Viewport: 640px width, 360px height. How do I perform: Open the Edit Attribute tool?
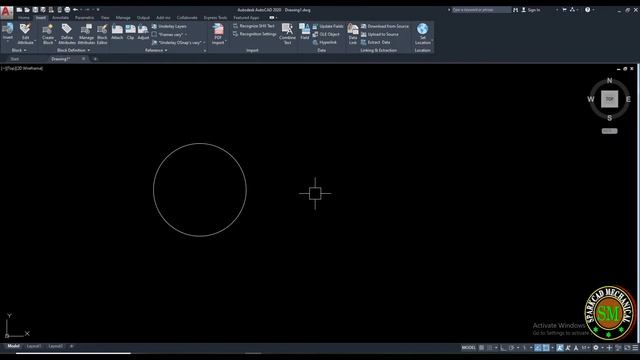coord(25,33)
